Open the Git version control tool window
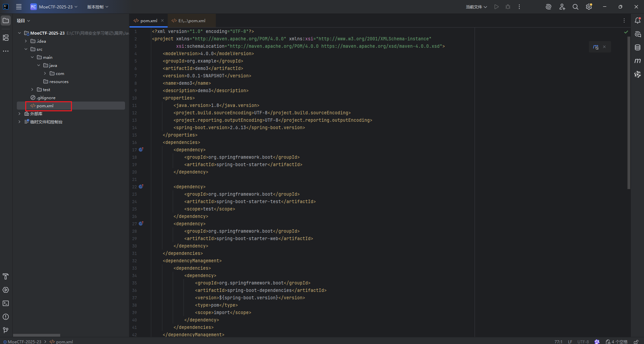The height and width of the screenshot is (344, 644). tap(6, 330)
